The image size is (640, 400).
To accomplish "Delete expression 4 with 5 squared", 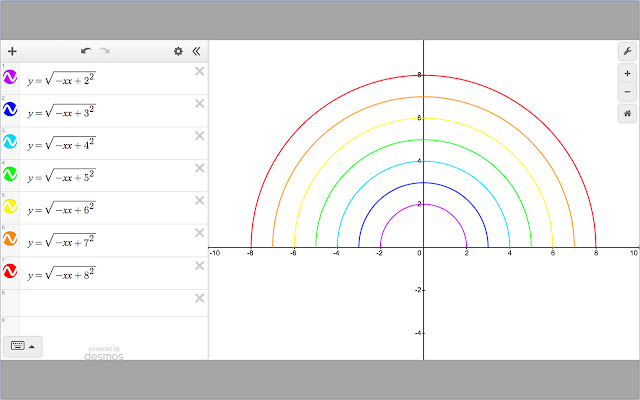I will tap(200, 168).
